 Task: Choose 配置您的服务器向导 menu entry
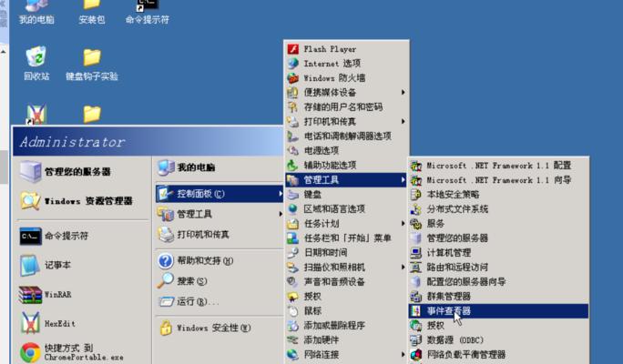498,282
